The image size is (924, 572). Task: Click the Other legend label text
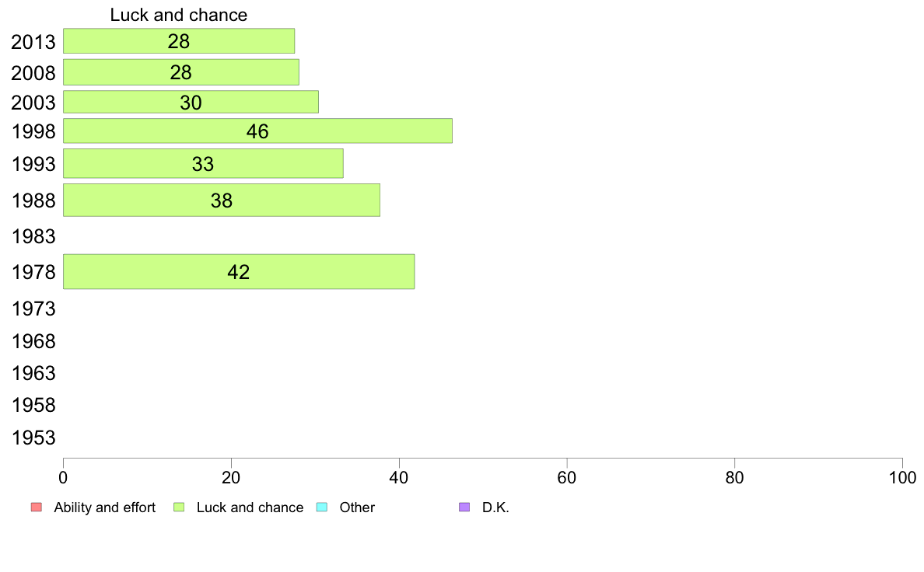[x=357, y=507]
